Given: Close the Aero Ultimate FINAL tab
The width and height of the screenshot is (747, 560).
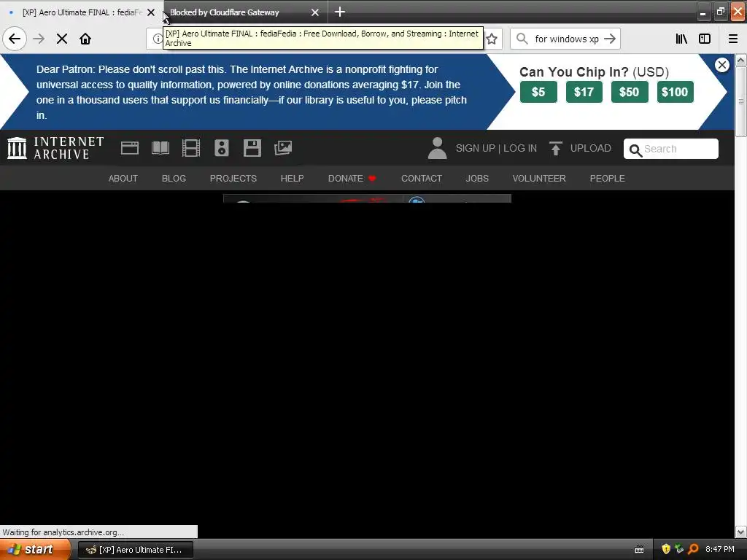Looking at the screenshot, I should tap(151, 12).
